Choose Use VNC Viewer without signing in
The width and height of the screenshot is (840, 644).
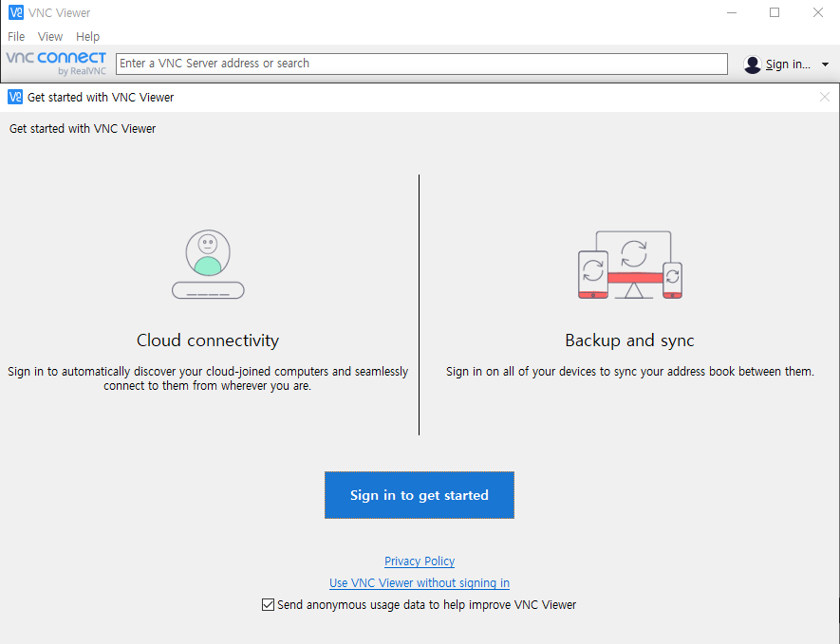coord(419,583)
